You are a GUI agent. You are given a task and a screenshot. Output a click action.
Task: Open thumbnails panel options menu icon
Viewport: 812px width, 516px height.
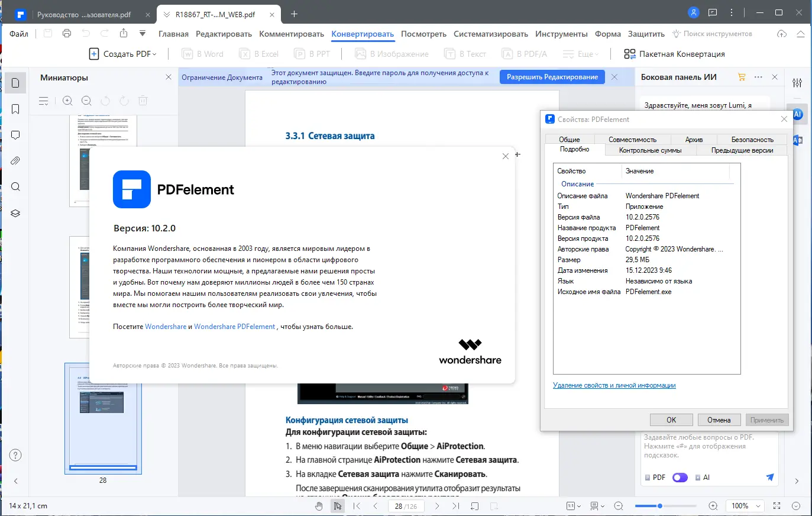coord(44,101)
